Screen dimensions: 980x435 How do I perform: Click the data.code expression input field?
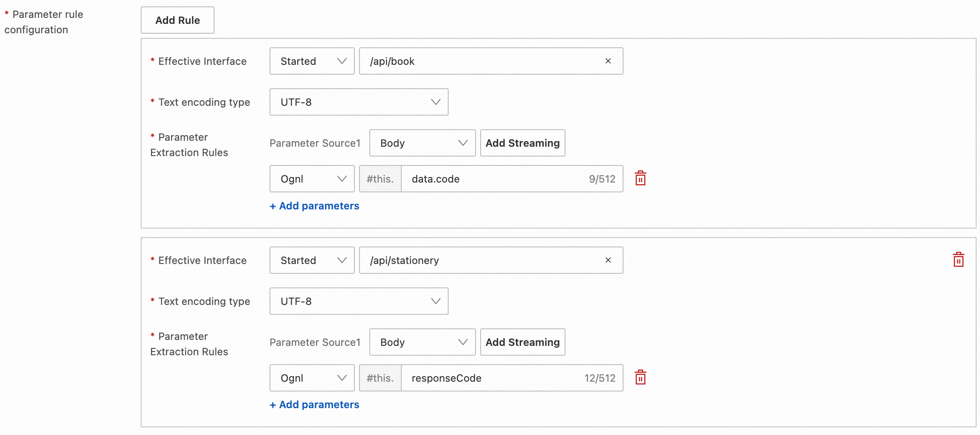click(490, 179)
